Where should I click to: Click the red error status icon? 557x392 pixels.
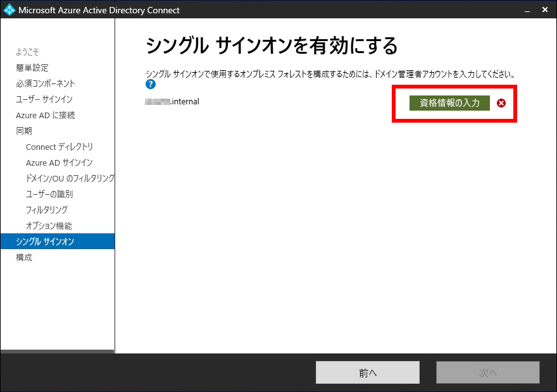501,103
